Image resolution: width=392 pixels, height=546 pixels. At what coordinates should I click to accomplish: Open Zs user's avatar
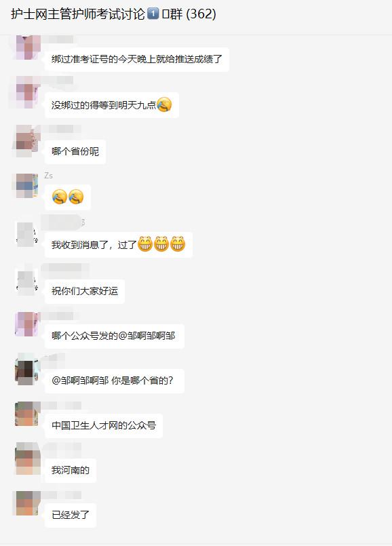pyautogui.click(x=28, y=186)
